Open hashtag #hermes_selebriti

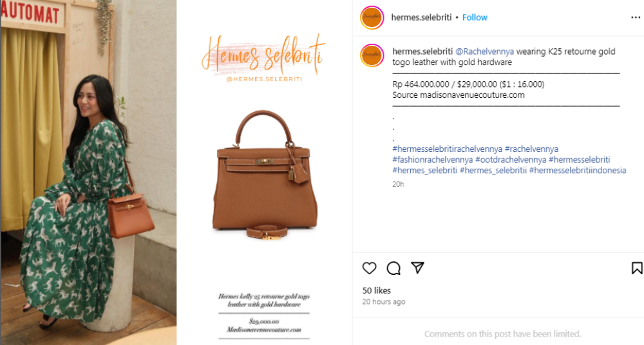click(x=424, y=170)
